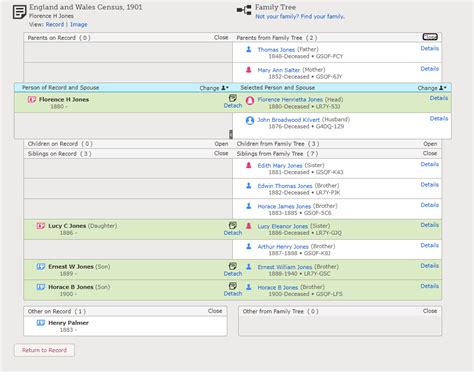Open Change dropdown for Selected Person
Image resolution: width=474 pixels, height=380 pixels.
(432, 88)
